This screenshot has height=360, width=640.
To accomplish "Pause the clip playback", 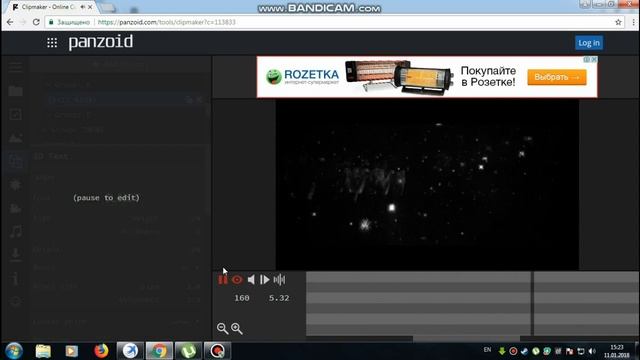I will coord(223,280).
